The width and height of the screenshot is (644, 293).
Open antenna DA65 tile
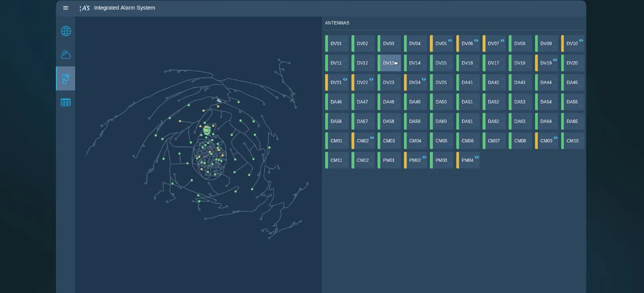(573, 121)
